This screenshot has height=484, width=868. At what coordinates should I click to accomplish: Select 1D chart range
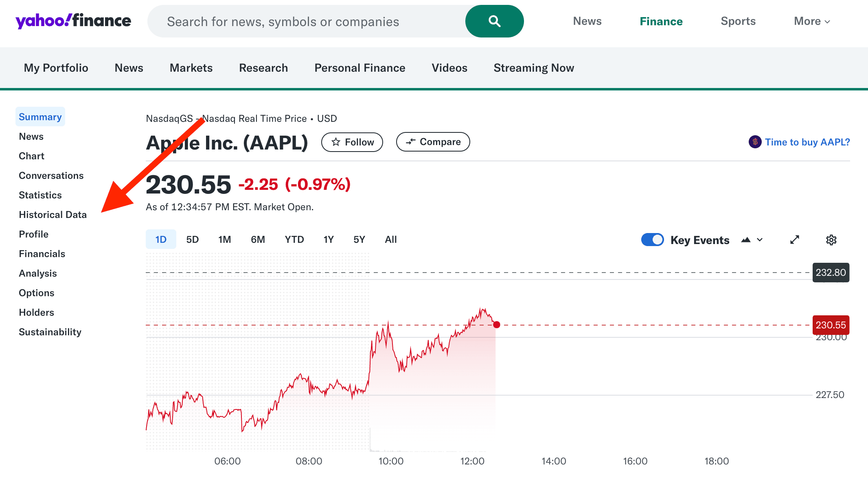[x=161, y=239]
